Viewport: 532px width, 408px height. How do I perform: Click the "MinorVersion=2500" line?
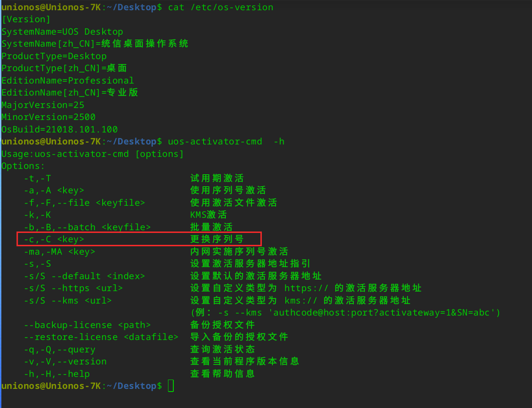coord(48,117)
